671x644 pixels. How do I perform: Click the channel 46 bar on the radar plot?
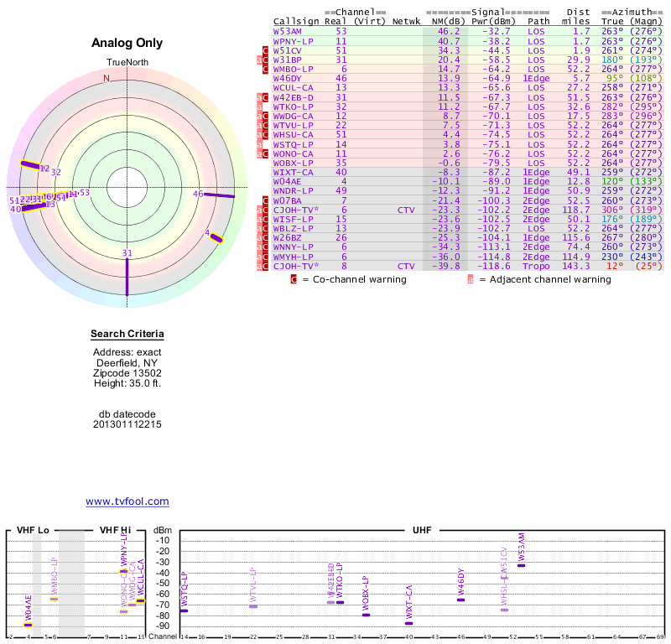pos(220,195)
